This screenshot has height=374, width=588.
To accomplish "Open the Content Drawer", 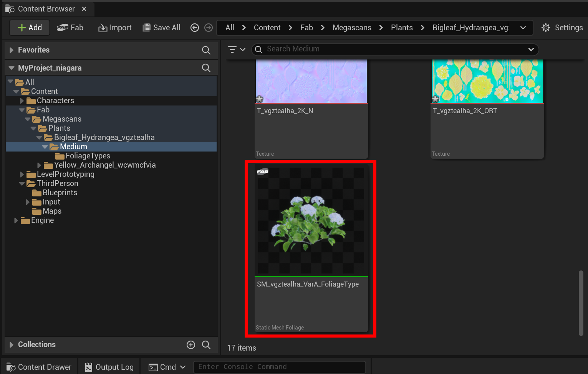I will click(39, 367).
